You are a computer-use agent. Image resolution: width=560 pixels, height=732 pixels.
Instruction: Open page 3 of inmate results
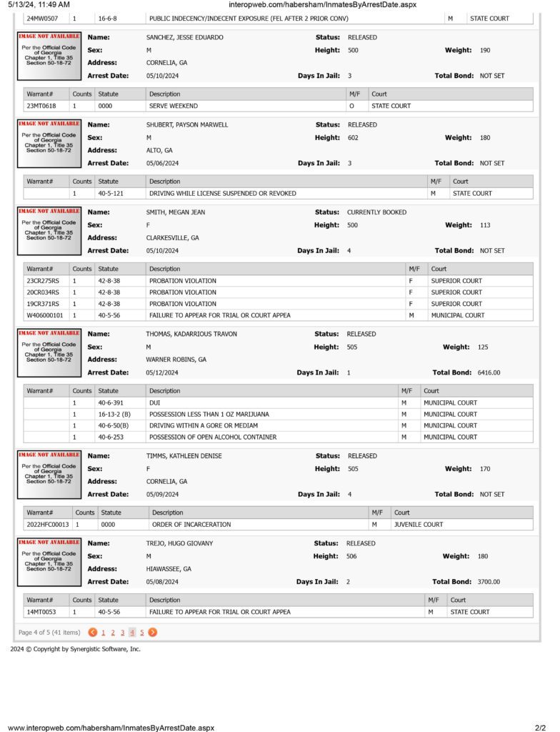pos(123,633)
